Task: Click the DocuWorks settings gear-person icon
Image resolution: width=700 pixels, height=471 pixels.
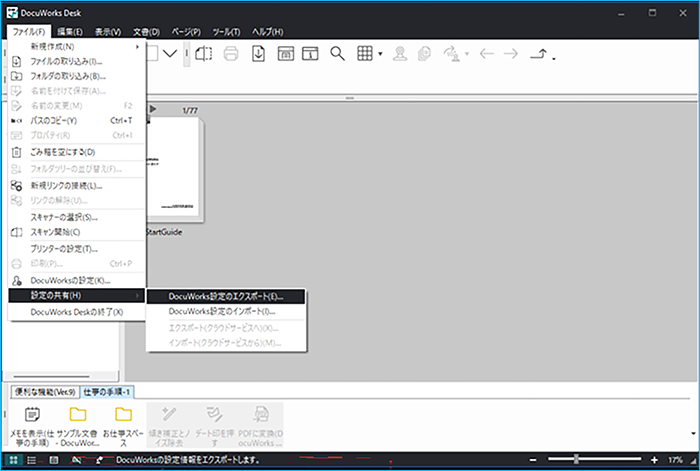Action: click(16, 280)
